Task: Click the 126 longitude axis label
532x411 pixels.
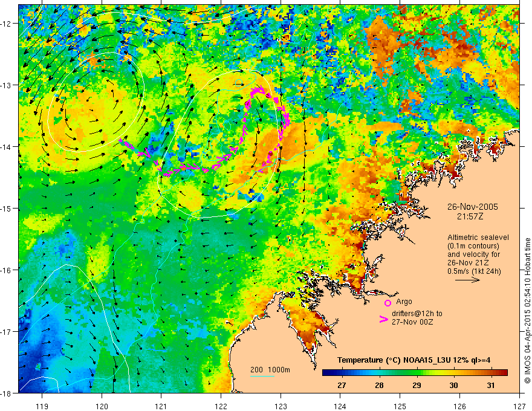Action: [459, 406]
